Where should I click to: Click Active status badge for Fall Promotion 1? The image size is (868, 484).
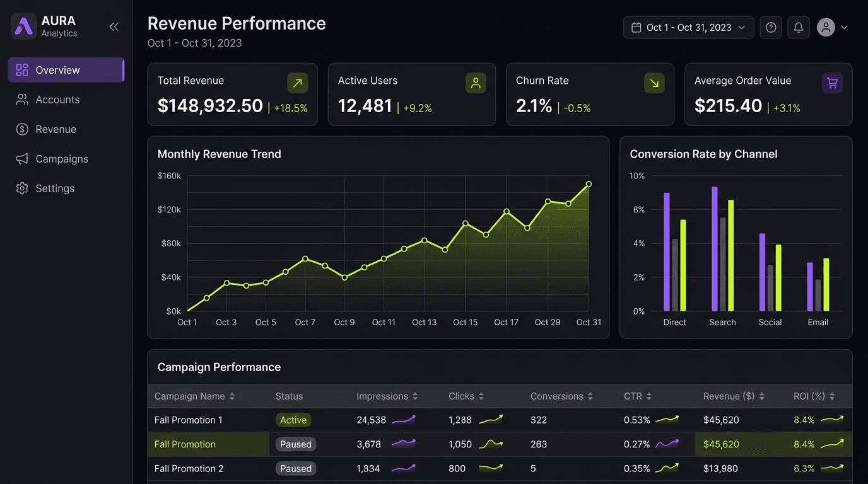click(293, 420)
